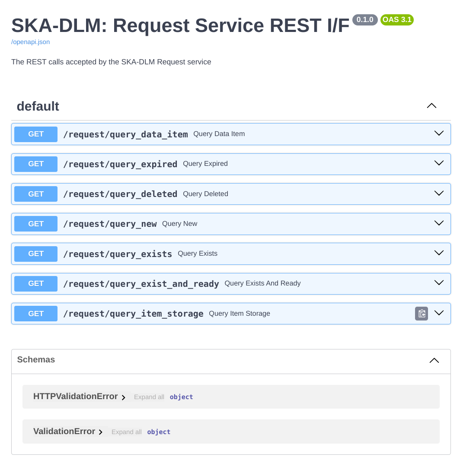Copy the query_item_storage path to clipboard

tap(421, 314)
